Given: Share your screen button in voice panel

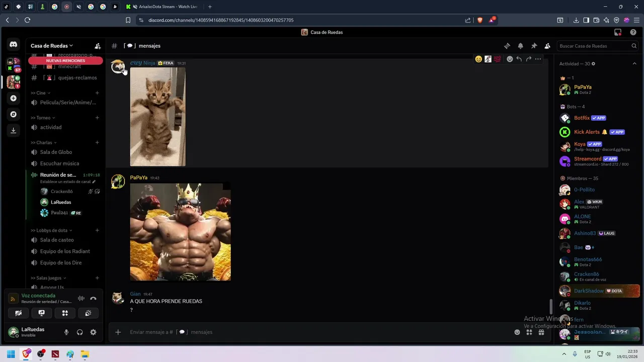Looking at the screenshot, I should (x=42, y=313).
